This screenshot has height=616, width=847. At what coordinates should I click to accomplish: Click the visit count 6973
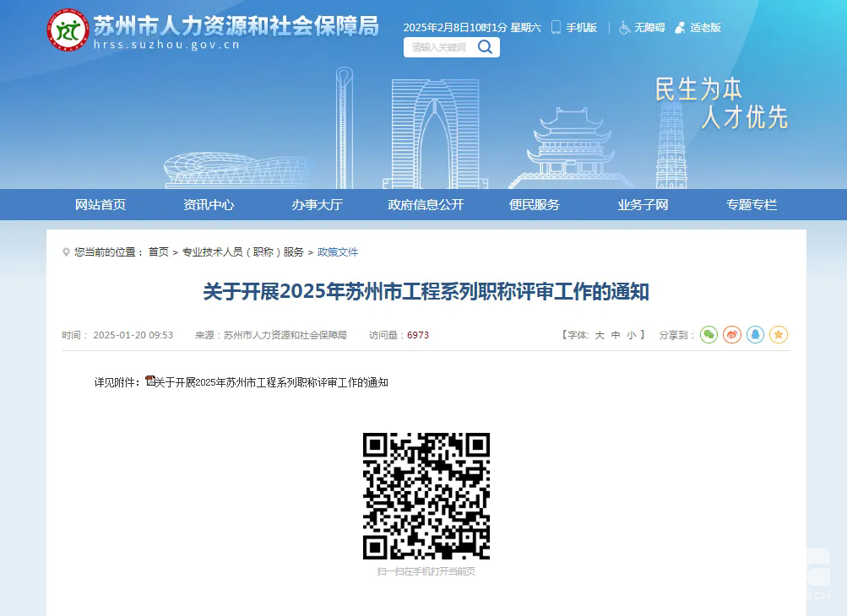point(417,335)
